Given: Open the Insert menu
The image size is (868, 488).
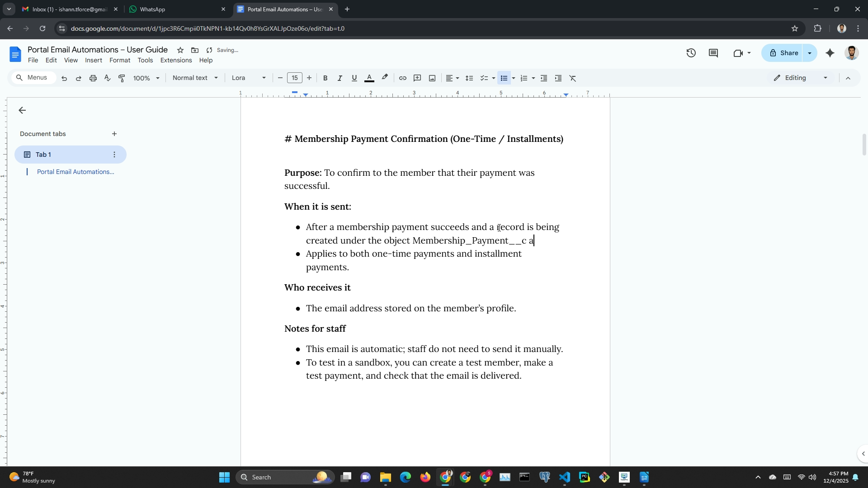Looking at the screenshot, I should click(93, 60).
